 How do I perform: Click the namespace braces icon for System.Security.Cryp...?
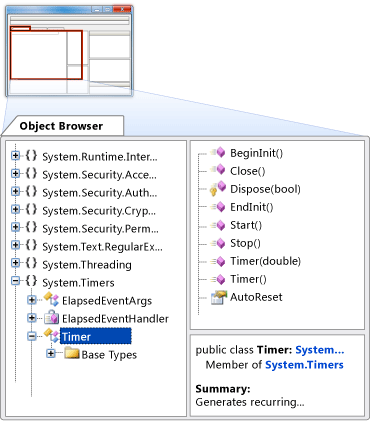click(x=31, y=209)
